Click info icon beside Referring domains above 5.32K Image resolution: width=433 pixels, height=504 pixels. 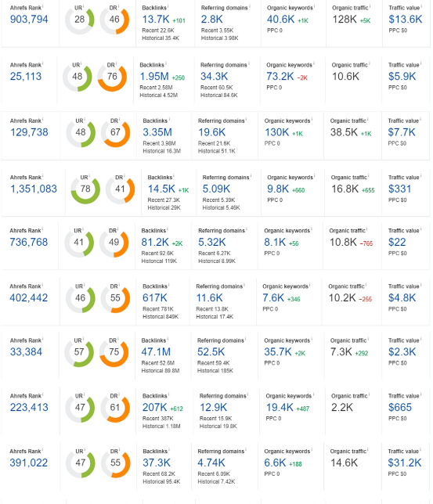click(x=247, y=229)
